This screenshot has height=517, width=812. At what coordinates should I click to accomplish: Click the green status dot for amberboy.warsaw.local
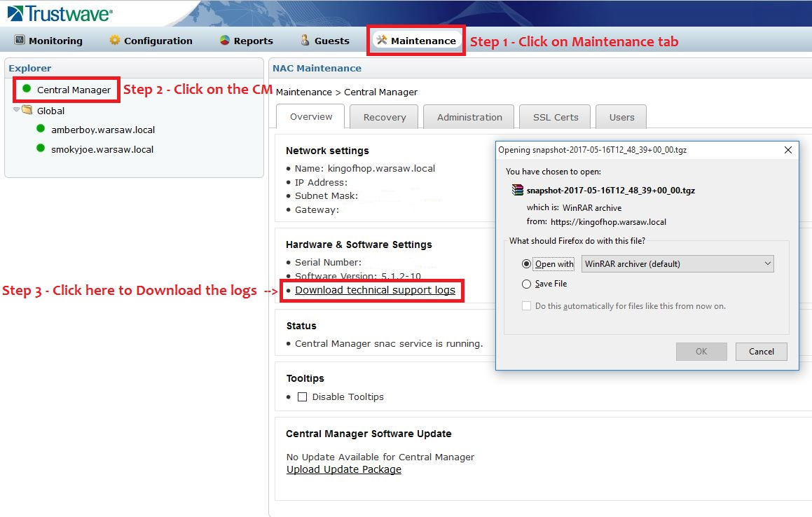pyautogui.click(x=41, y=129)
